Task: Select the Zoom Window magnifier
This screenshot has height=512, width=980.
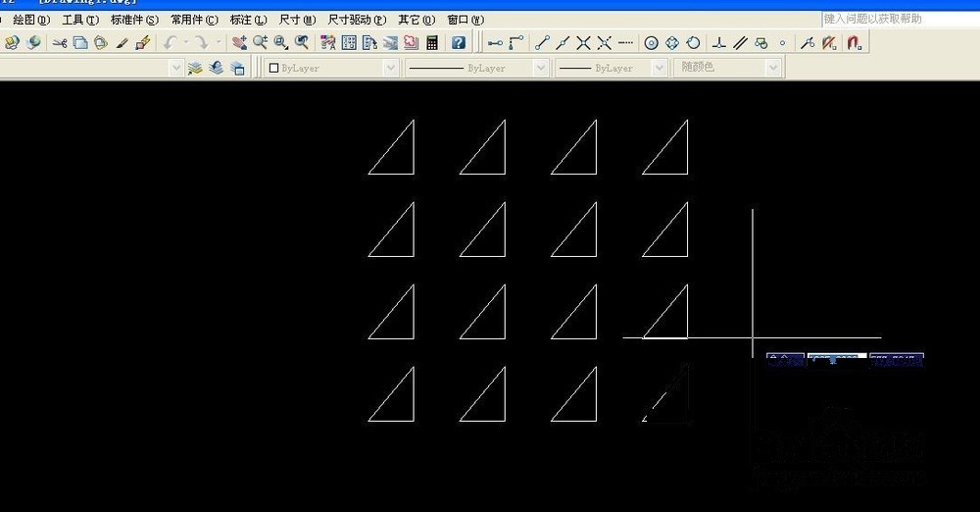Action: click(x=281, y=42)
